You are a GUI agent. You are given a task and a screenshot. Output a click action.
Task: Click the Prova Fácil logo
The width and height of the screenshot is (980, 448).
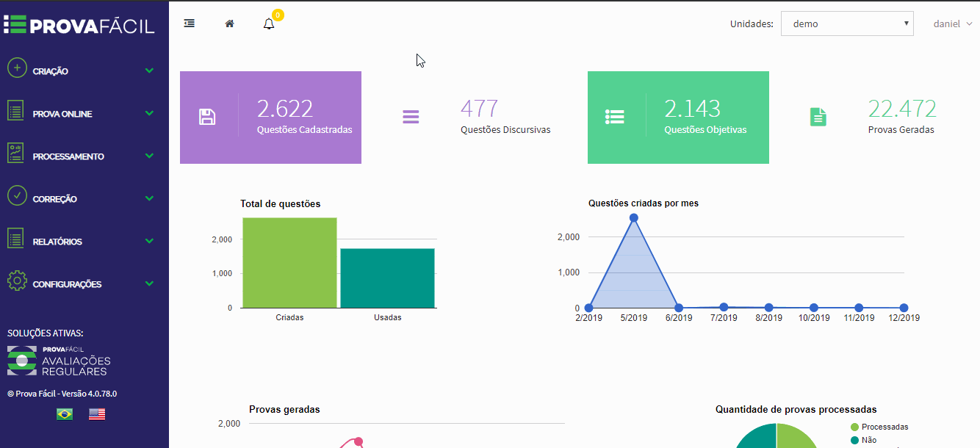pos(79,25)
